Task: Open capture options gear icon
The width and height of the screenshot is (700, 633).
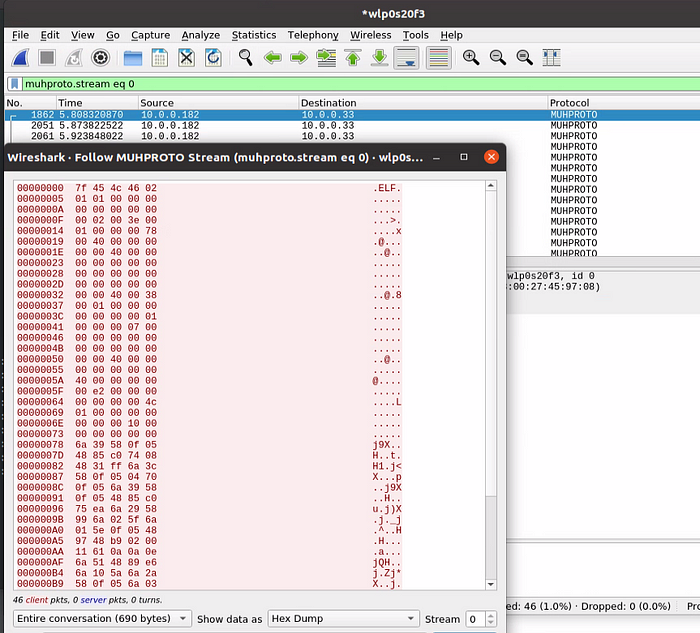Action: [101, 58]
